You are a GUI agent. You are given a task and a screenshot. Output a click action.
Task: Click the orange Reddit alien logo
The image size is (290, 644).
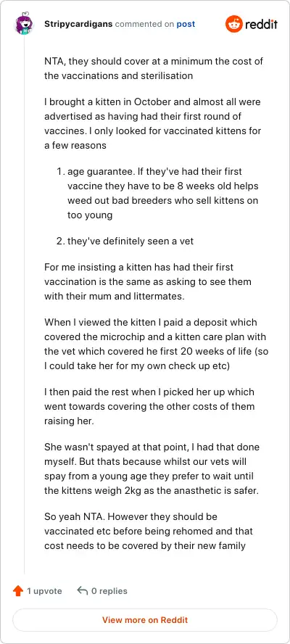pyautogui.click(x=234, y=24)
